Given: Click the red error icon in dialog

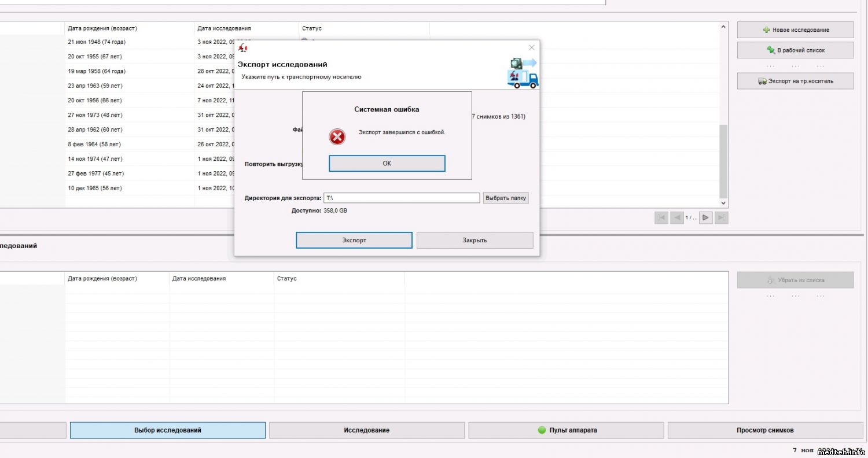Looking at the screenshot, I should (x=337, y=137).
